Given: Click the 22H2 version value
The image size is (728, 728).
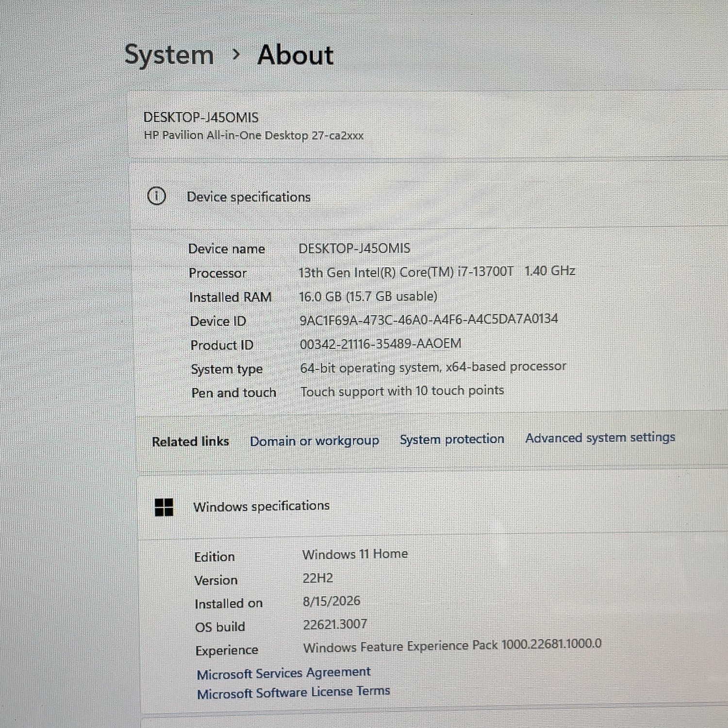Looking at the screenshot, I should [318, 578].
